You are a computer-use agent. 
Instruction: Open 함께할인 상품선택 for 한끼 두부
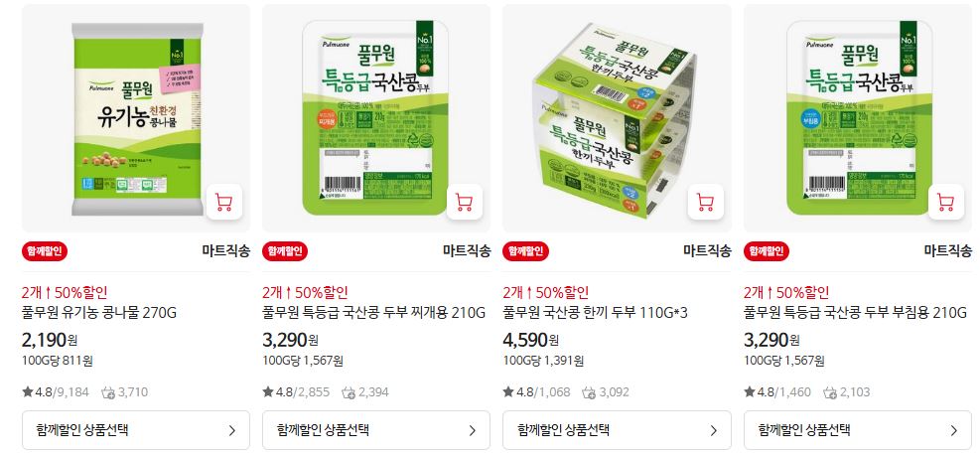click(617, 430)
